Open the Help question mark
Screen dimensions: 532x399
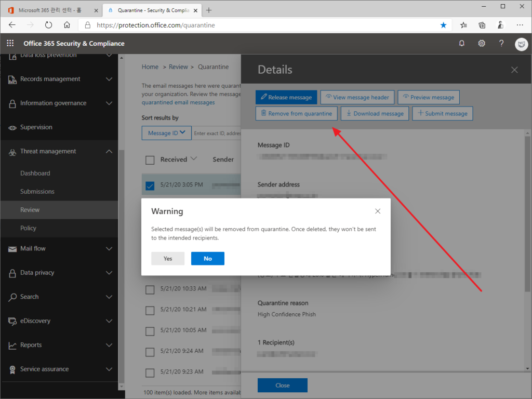coord(501,43)
